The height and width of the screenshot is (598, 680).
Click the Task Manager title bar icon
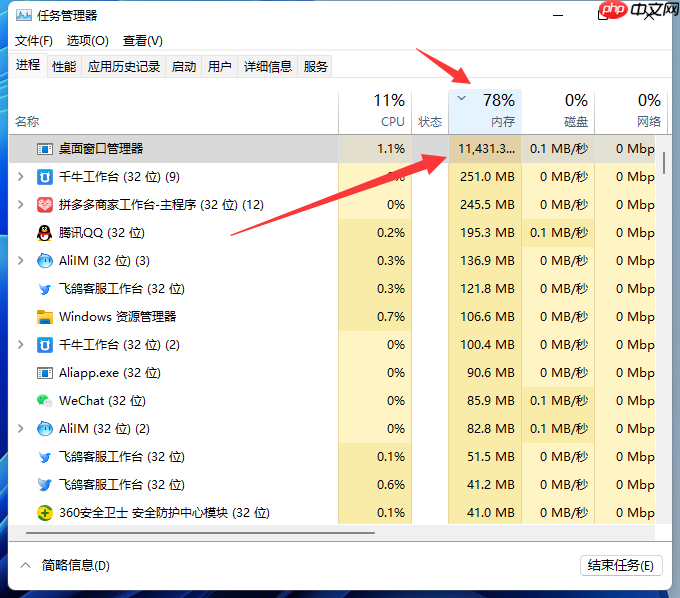tap(23, 16)
